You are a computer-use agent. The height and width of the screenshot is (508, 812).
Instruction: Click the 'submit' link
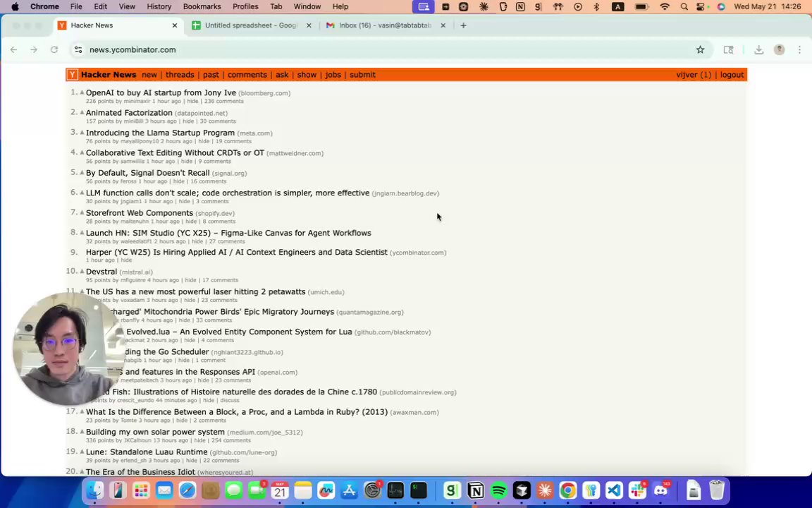click(362, 75)
